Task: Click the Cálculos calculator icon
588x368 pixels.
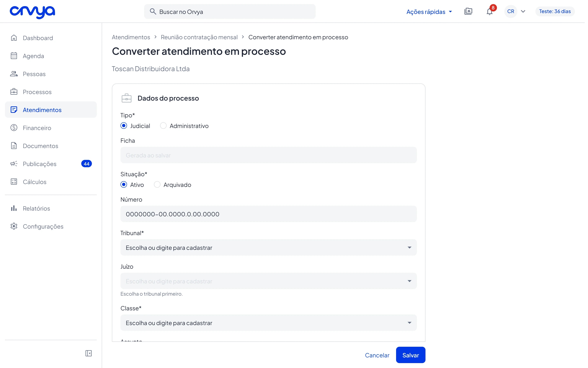Action: 14,182
